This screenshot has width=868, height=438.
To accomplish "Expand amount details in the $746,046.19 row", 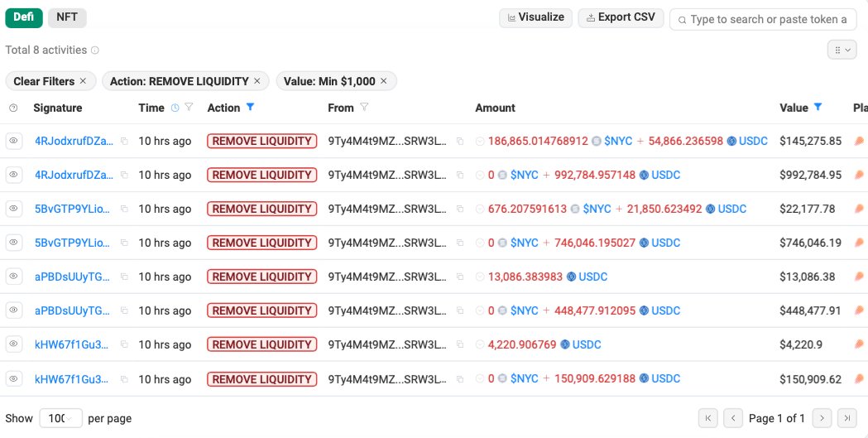I will (480, 243).
